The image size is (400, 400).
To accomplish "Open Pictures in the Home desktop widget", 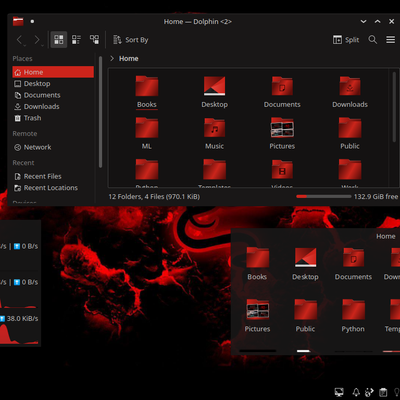I will [x=257, y=316].
